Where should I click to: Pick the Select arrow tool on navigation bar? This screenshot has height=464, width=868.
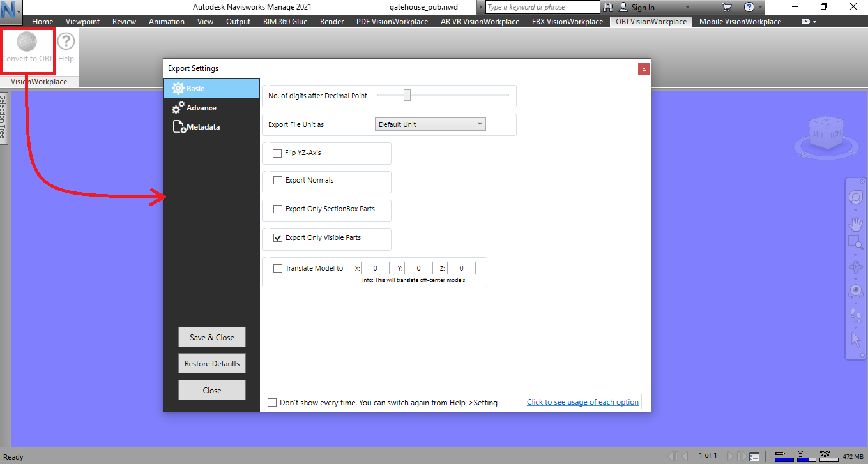[x=856, y=340]
